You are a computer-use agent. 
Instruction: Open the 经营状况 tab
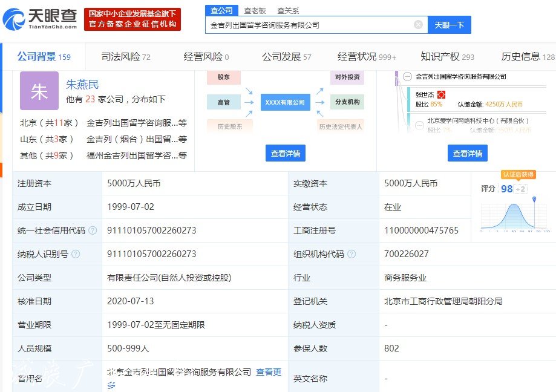click(358, 56)
